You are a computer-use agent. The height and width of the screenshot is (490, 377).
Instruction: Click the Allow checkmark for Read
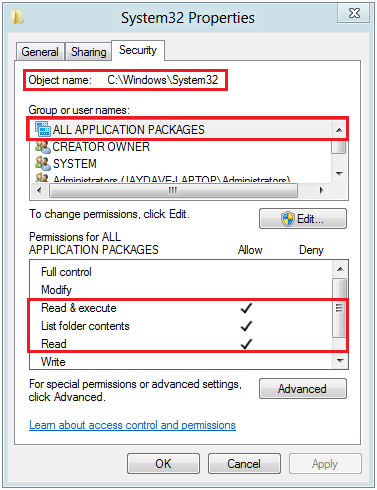point(246,344)
